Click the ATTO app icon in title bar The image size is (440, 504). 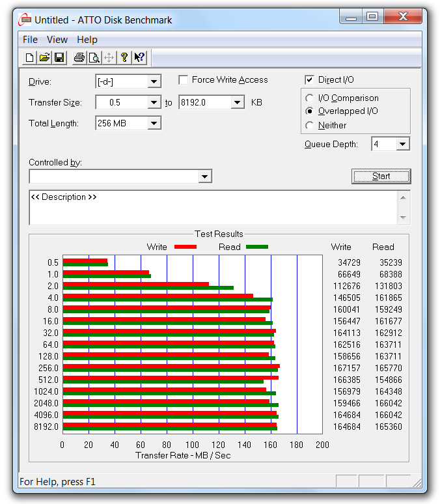(x=25, y=20)
